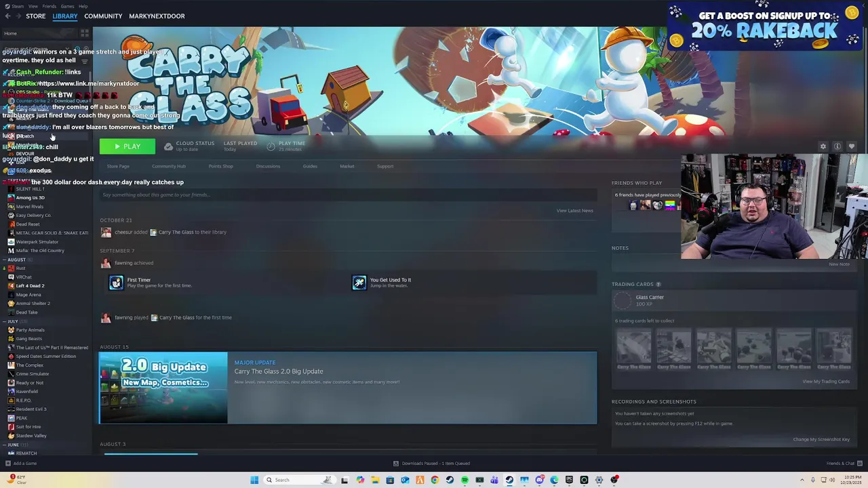Open the Community Hub tab
Image resolution: width=868 pixels, height=488 pixels.
tap(169, 166)
